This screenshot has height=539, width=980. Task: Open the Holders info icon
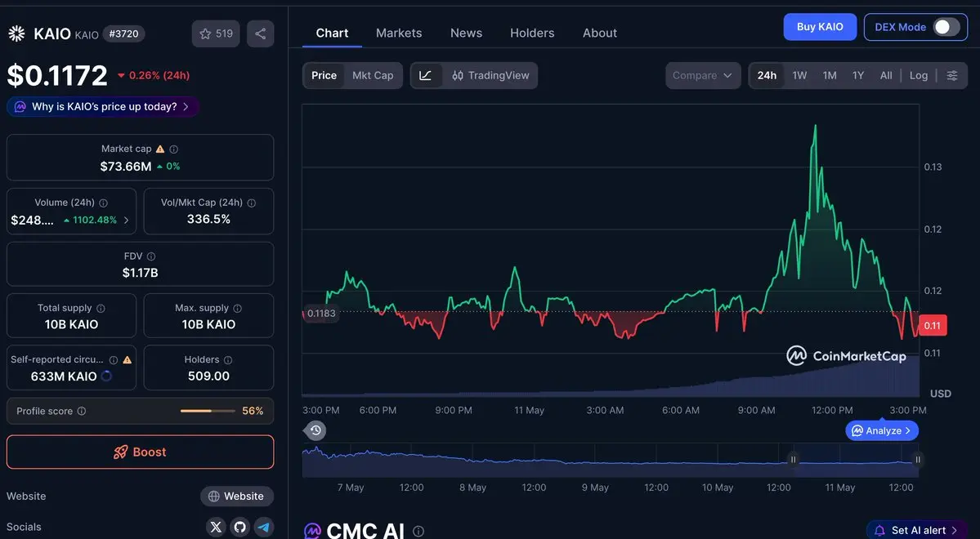click(x=228, y=360)
